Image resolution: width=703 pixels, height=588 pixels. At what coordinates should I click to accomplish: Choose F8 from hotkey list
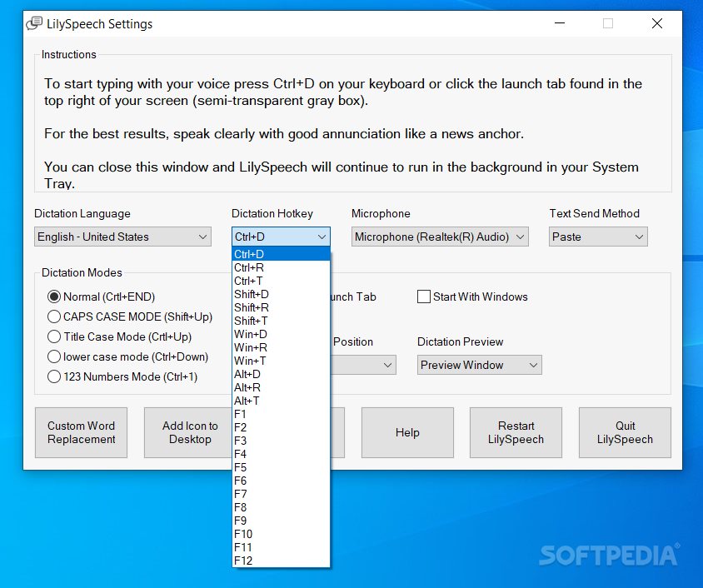click(x=281, y=507)
